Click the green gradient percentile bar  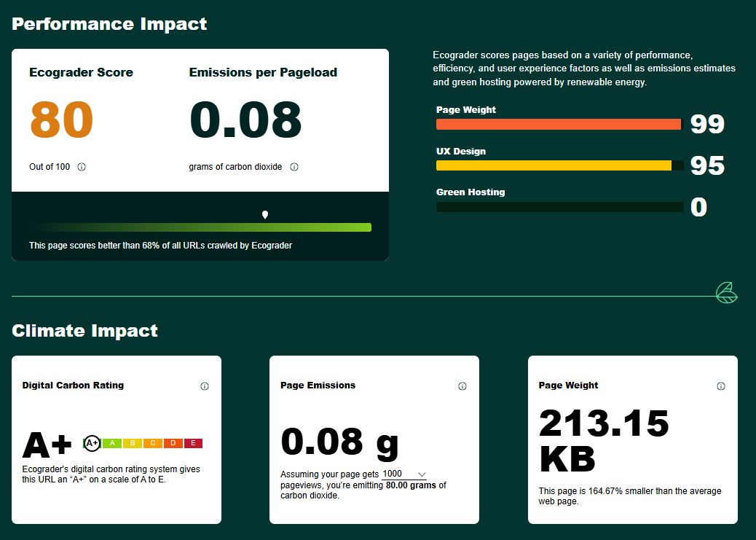200,227
